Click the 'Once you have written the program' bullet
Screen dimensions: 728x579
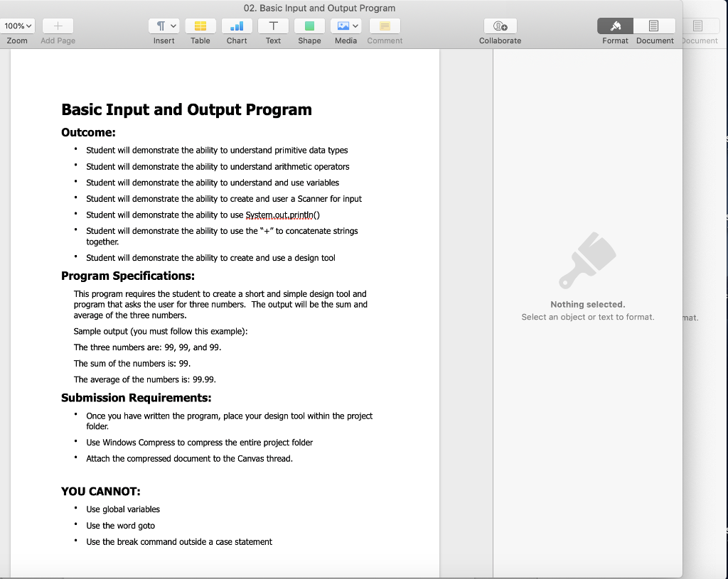[230, 421]
